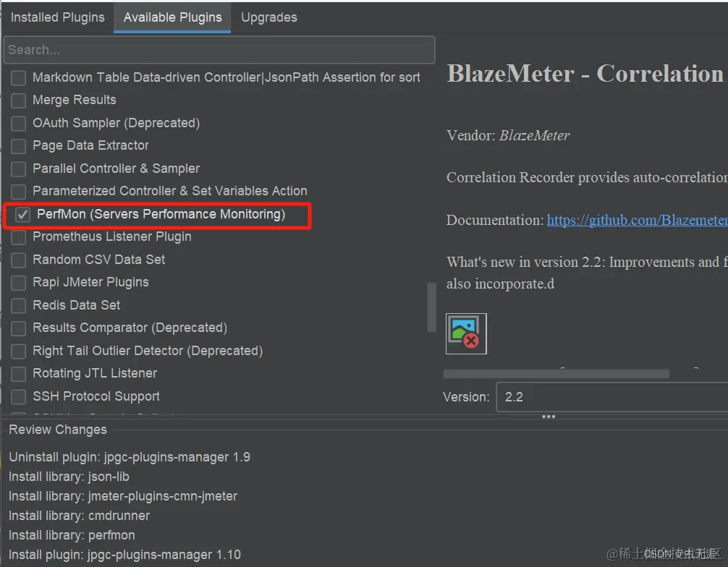Select PerfMon (Servers Performance Monitoring) entry

[x=161, y=214]
